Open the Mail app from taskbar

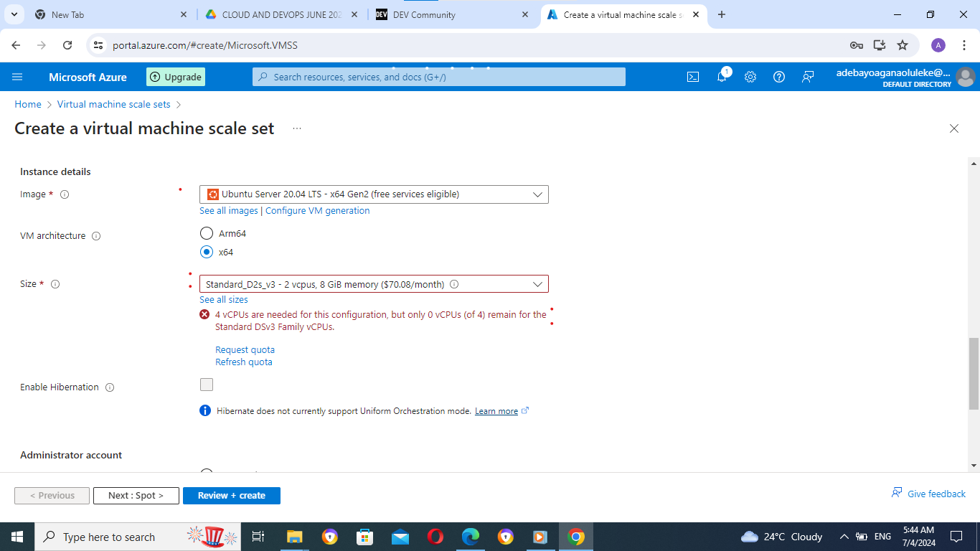(400, 537)
